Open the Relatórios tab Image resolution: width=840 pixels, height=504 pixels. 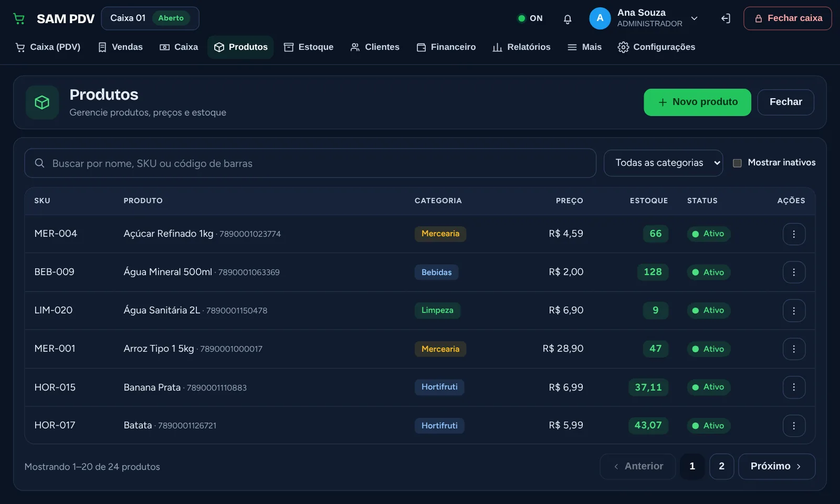521,47
